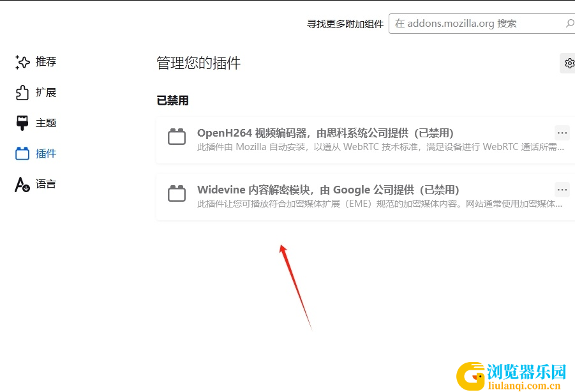Open the Languages (语言) sidebar section
575x392 pixels.
[36, 184]
